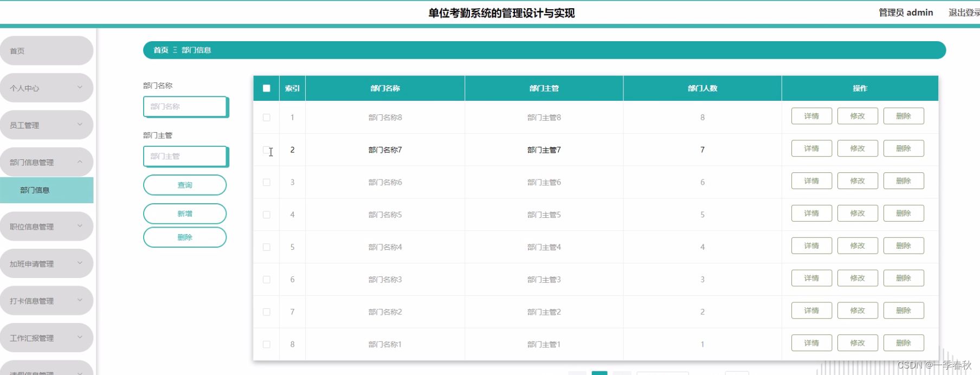Click 修改 for 部门名称3
980x375 pixels.
[857, 279]
